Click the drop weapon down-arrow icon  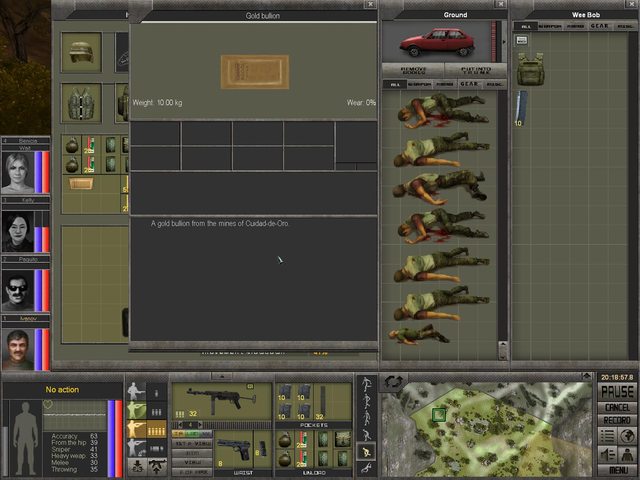click(137, 467)
